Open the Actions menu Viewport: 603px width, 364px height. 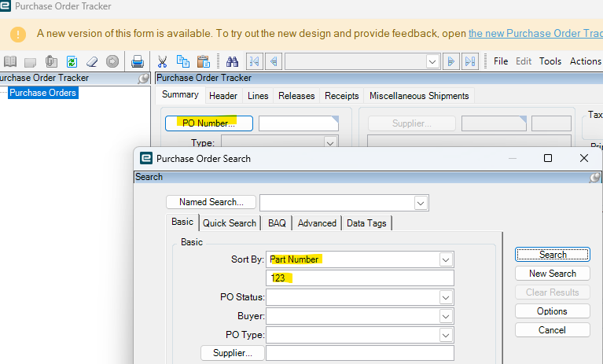585,61
